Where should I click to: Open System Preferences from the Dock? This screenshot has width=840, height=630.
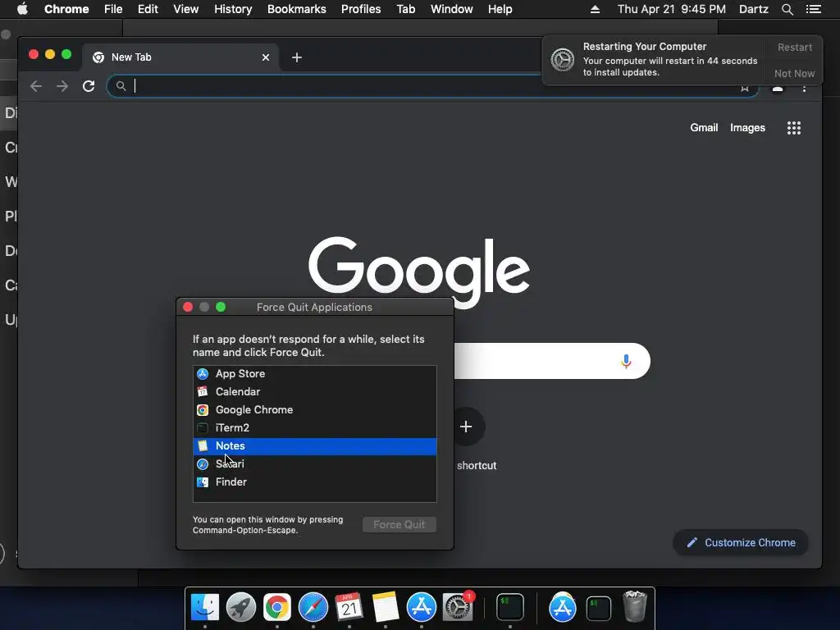point(458,607)
